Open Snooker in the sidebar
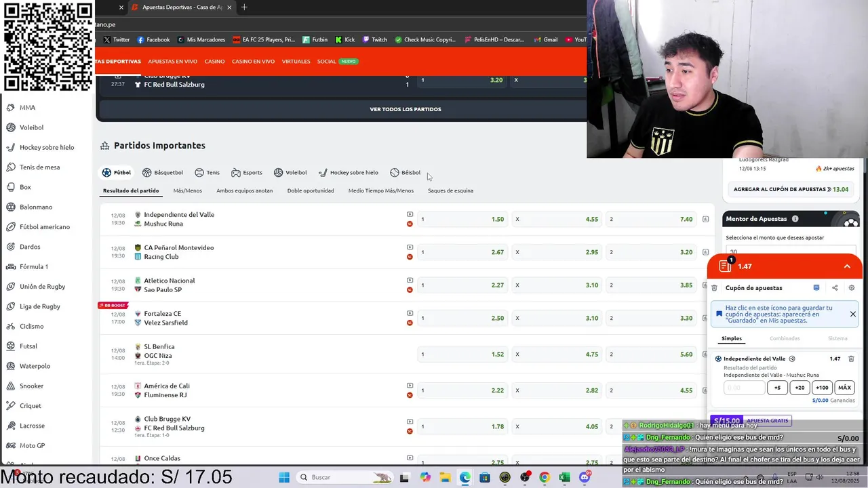The width and height of the screenshot is (868, 488). coord(31,386)
